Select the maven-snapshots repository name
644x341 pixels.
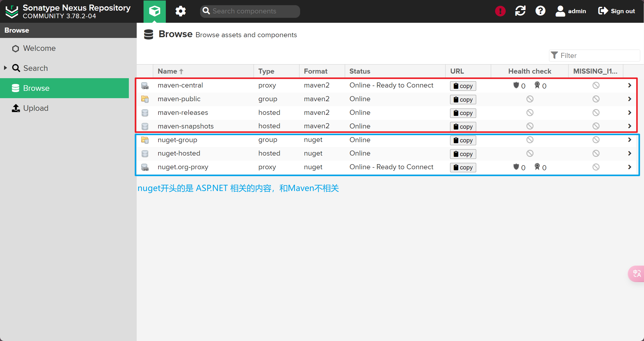click(x=186, y=126)
